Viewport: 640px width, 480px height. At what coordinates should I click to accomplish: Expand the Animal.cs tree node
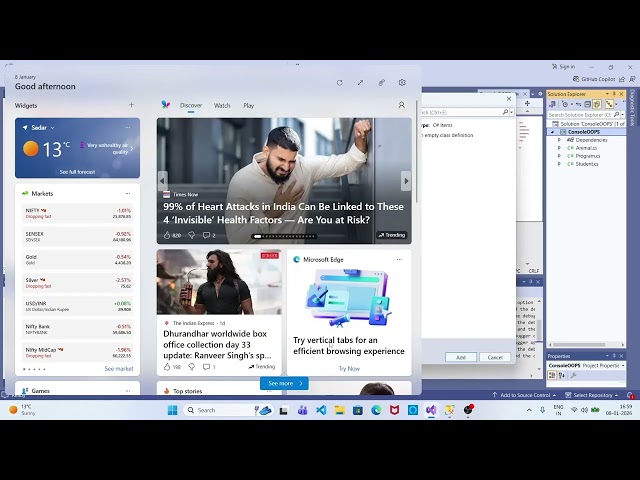(x=560, y=148)
